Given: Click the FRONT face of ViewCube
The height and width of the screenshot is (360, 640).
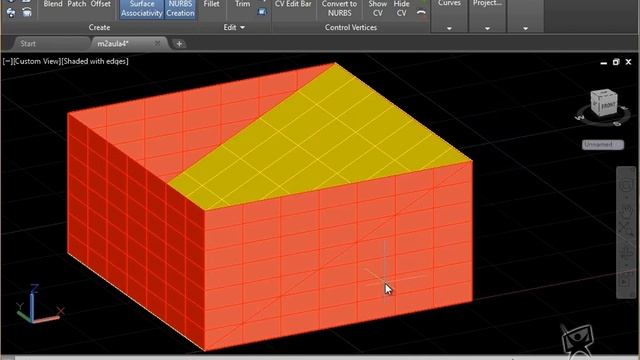Looking at the screenshot, I should click(608, 105).
